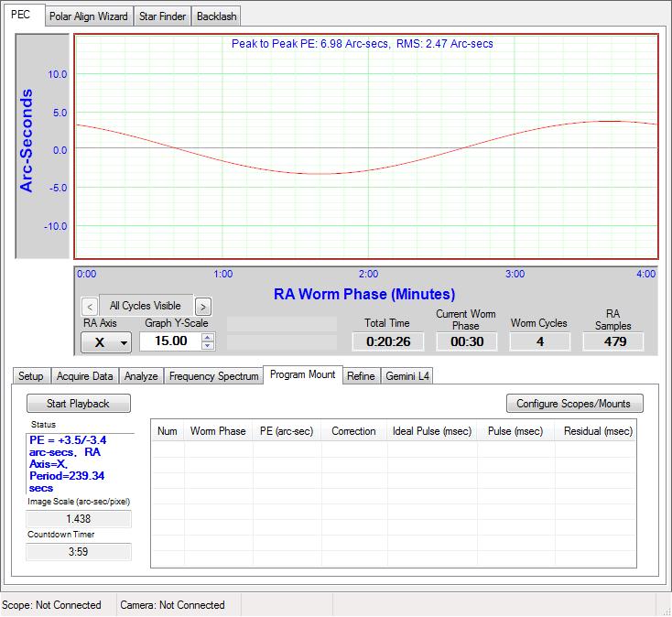Show next worm cycle with right arrow
Image resolution: width=672 pixels, height=617 pixels.
pyautogui.click(x=203, y=307)
